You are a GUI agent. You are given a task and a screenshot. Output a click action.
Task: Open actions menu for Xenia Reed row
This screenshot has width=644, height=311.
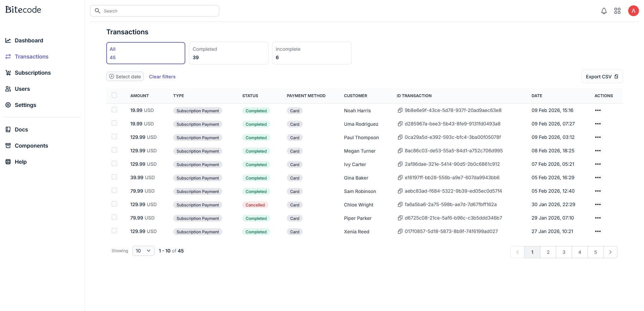coord(598,231)
